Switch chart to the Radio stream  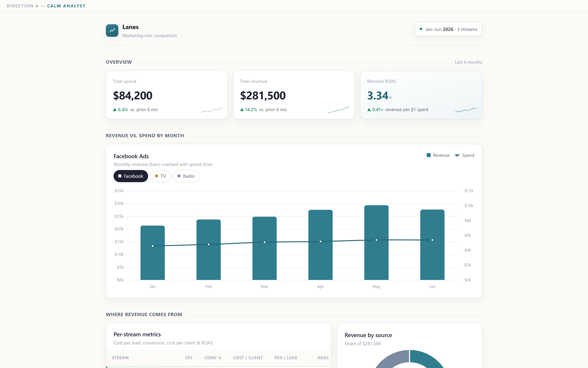point(186,176)
